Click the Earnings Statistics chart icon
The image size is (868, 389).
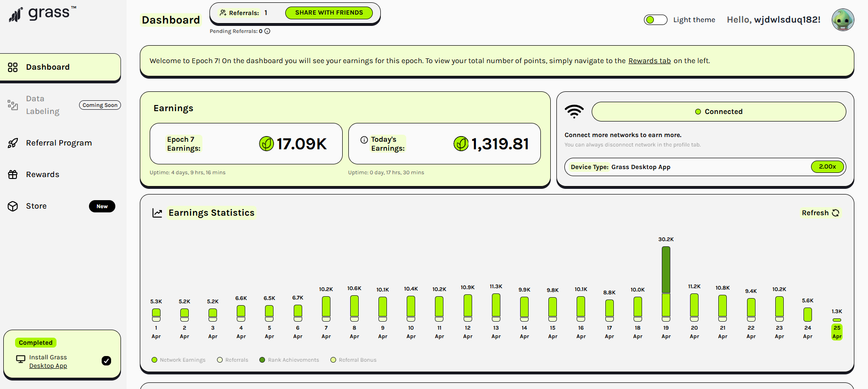[157, 213]
